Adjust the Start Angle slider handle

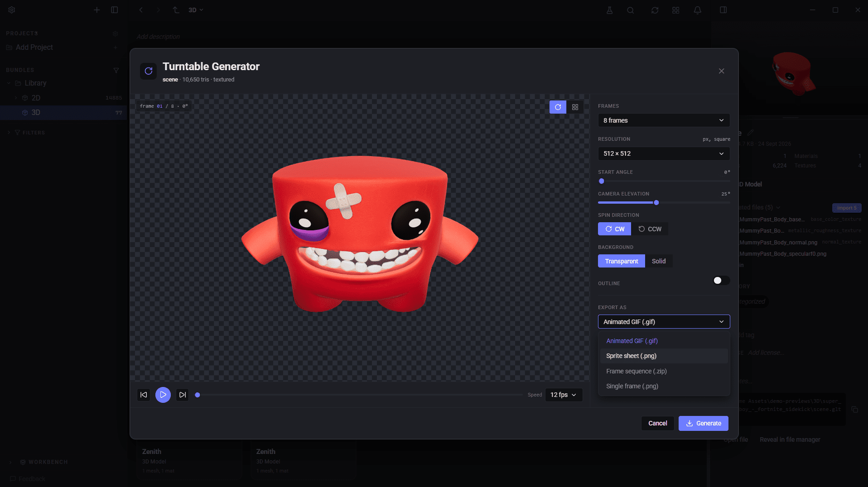tap(602, 181)
